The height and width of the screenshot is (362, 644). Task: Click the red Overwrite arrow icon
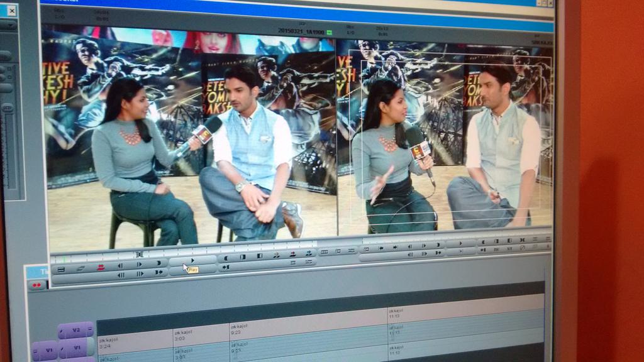[293, 255]
